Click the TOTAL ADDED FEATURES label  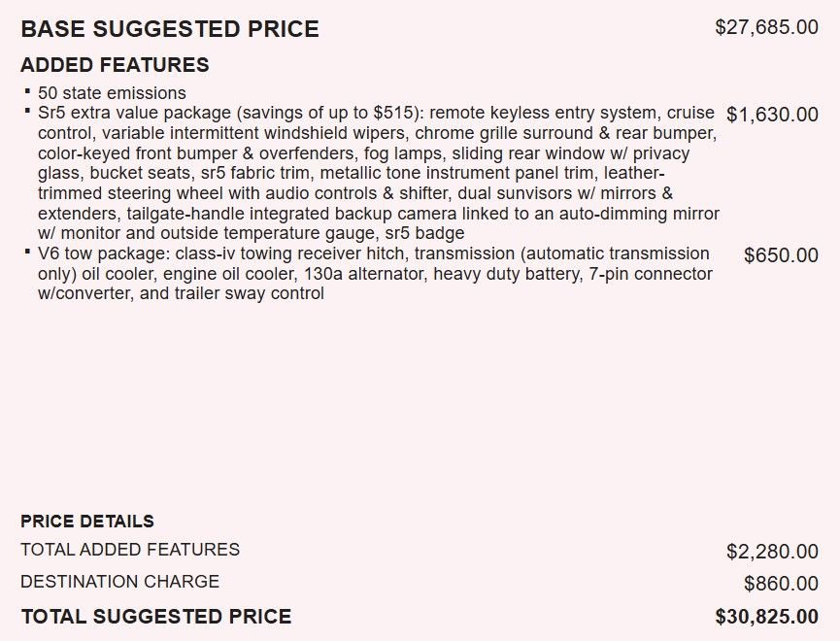click(x=130, y=550)
